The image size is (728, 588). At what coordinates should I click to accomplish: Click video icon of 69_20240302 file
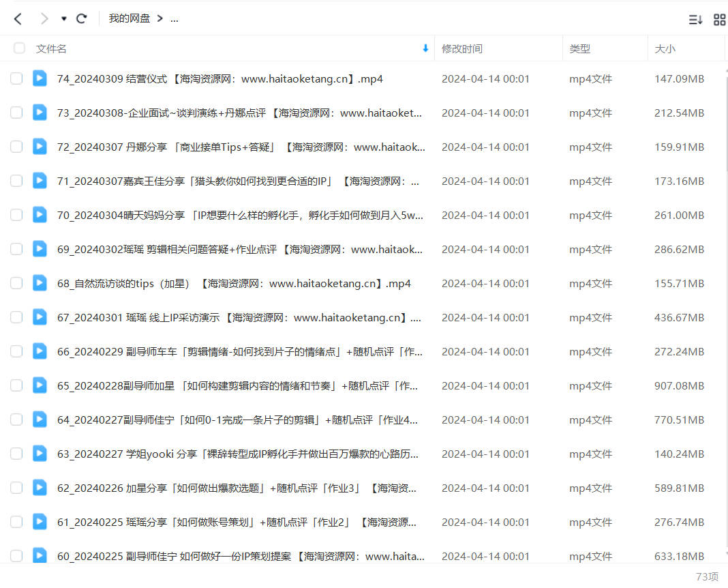[x=40, y=248]
